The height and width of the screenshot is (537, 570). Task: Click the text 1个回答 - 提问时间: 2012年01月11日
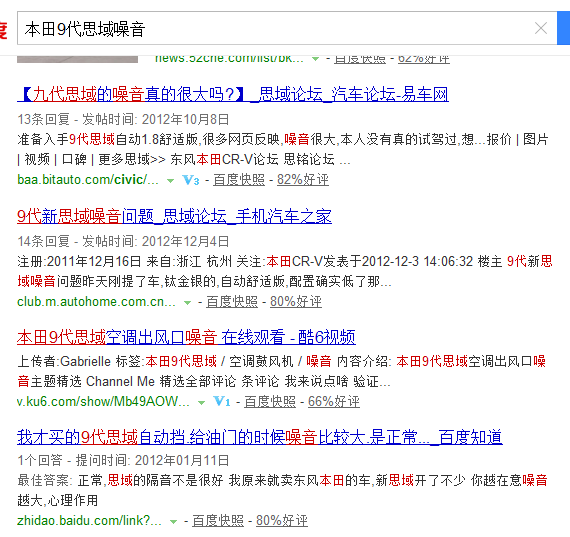pos(123,461)
